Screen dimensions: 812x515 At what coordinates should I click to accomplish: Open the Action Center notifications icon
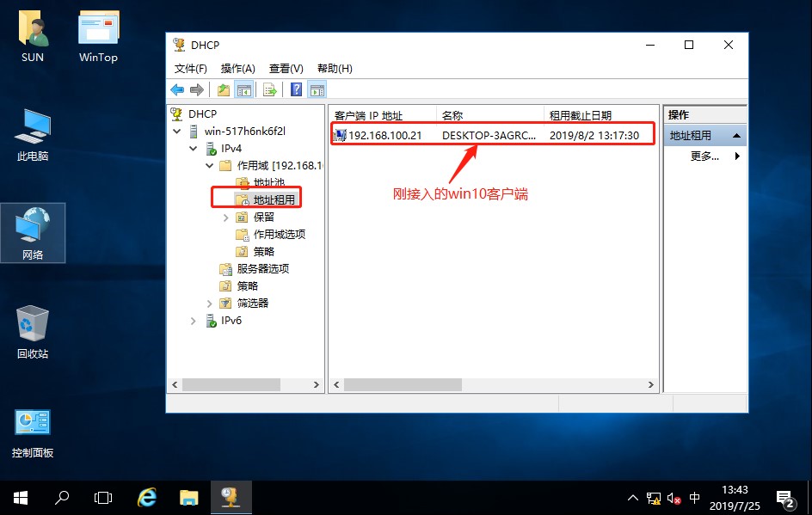[785, 499]
